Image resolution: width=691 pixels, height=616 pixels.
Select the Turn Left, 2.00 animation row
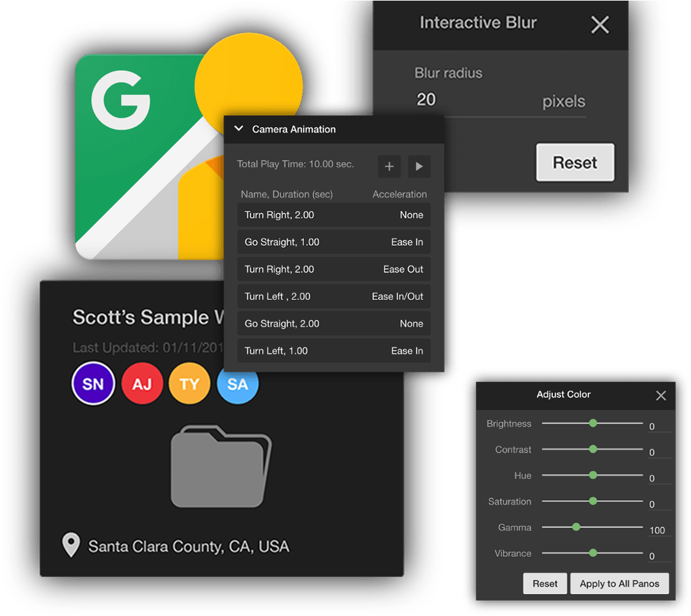(334, 297)
